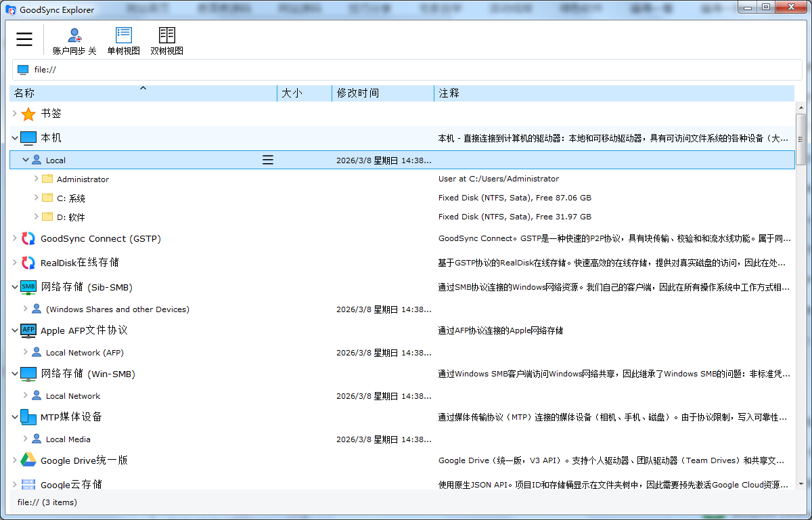Sort by 名称 column header
Screen dimensions: 812x520
coord(24,93)
